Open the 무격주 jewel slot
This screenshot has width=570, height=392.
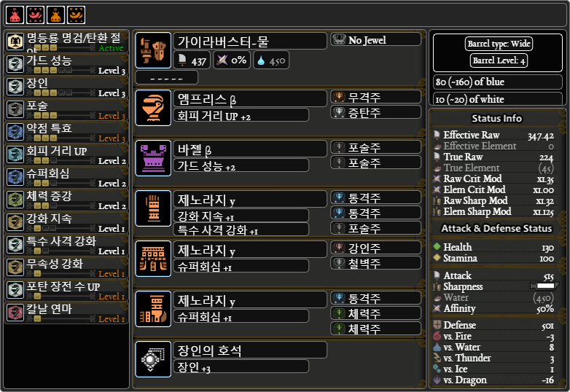[x=376, y=97]
